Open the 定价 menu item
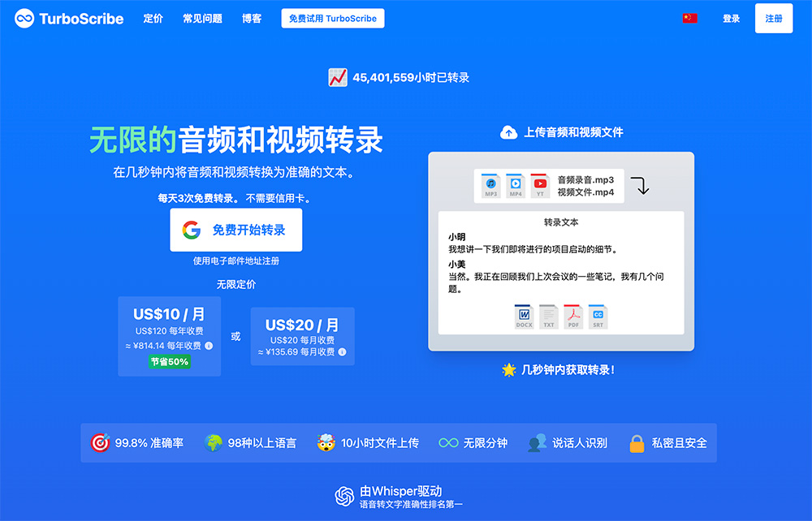This screenshot has width=812, height=521. (x=153, y=19)
